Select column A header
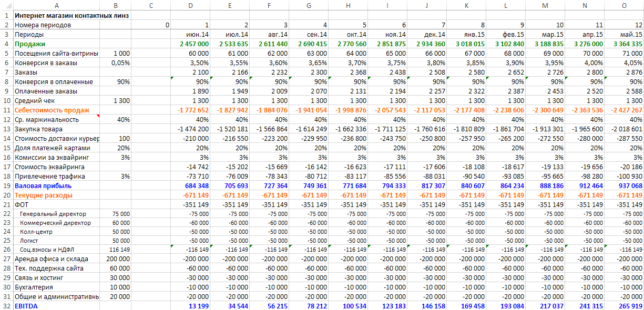 (56, 5)
